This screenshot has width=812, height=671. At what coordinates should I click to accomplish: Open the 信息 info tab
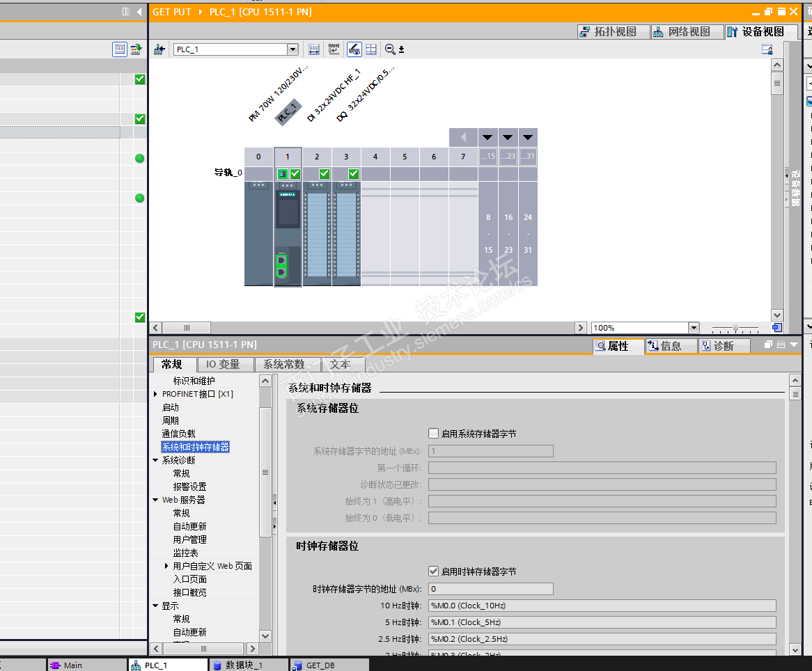pyautogui.click(x=671, y=346)
